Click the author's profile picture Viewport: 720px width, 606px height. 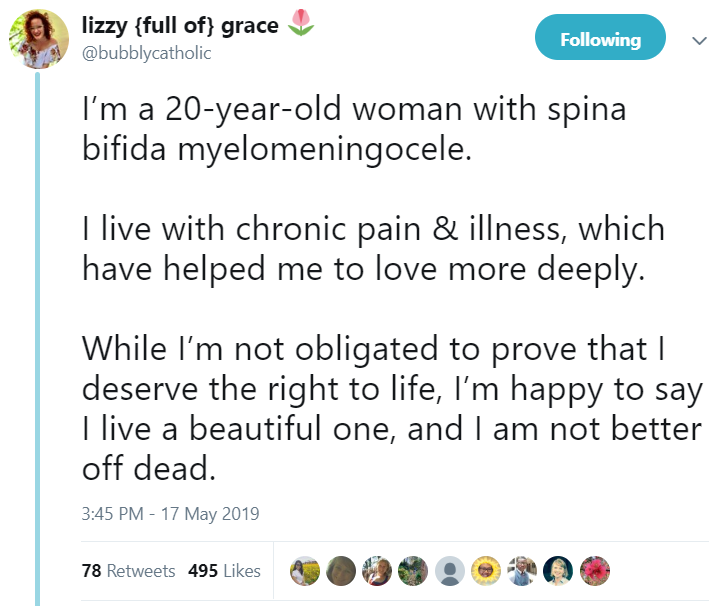[38, 38]
